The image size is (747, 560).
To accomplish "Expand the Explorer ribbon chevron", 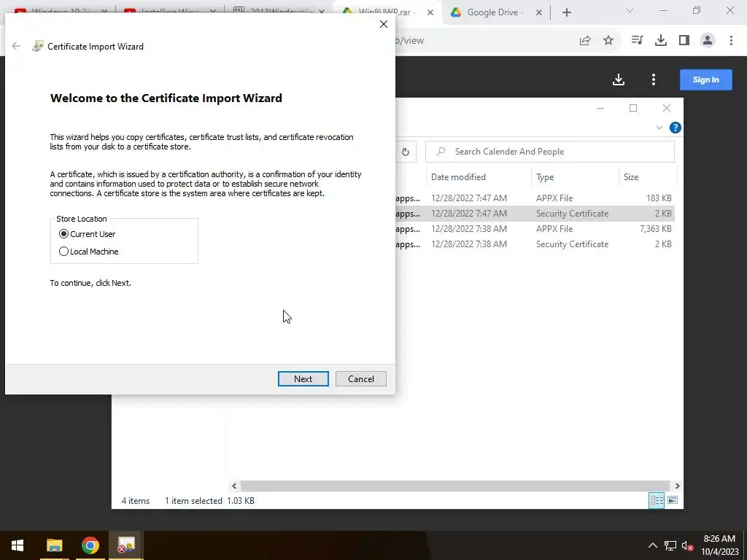I will 659,128.
